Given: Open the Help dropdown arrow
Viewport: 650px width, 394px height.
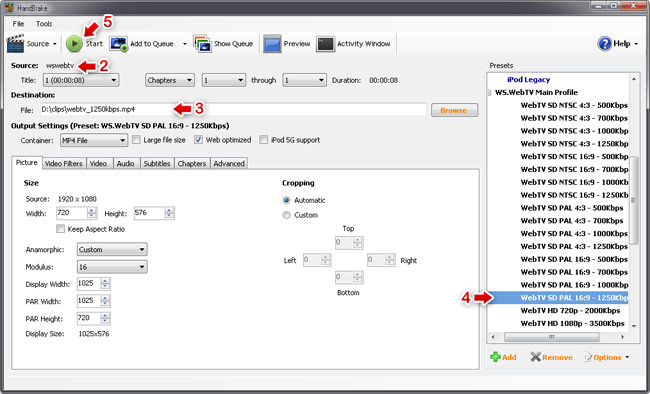Looking at the screenshot, I should (636, 44).
